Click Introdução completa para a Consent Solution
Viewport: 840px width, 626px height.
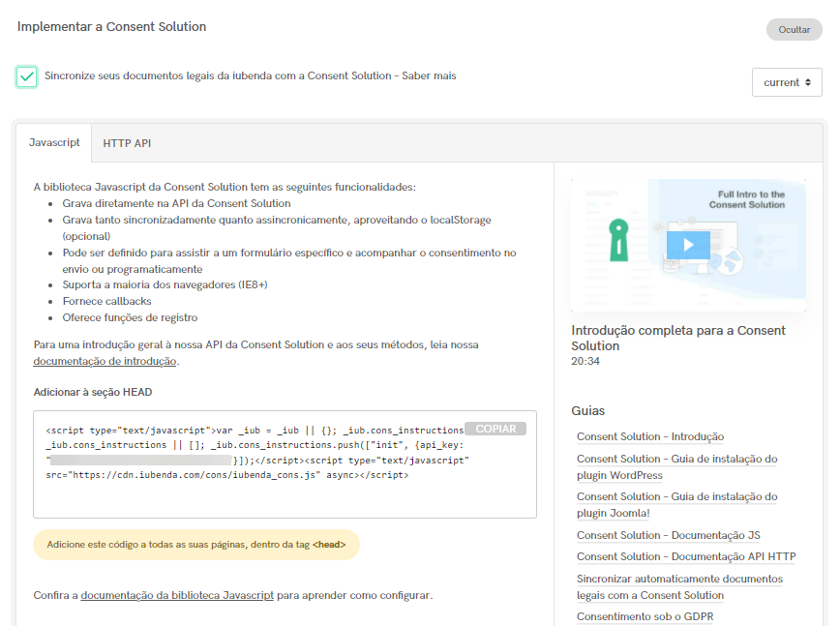coord(679,338)
